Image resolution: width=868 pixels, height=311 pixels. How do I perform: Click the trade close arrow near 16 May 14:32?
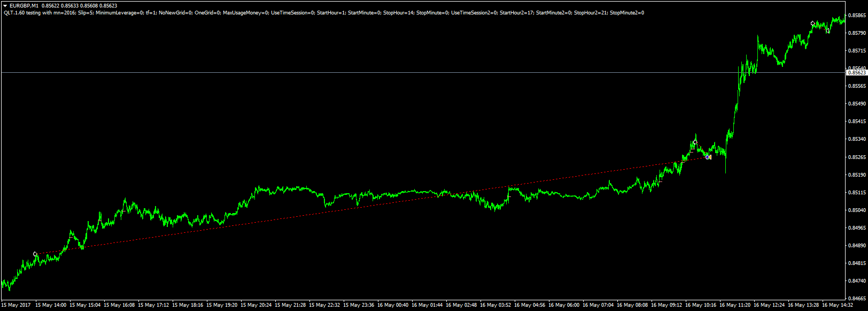tap(828, 31)
